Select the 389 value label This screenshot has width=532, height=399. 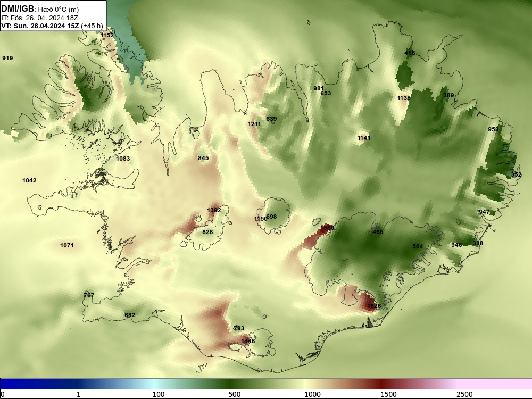click(x=448, y=95)
